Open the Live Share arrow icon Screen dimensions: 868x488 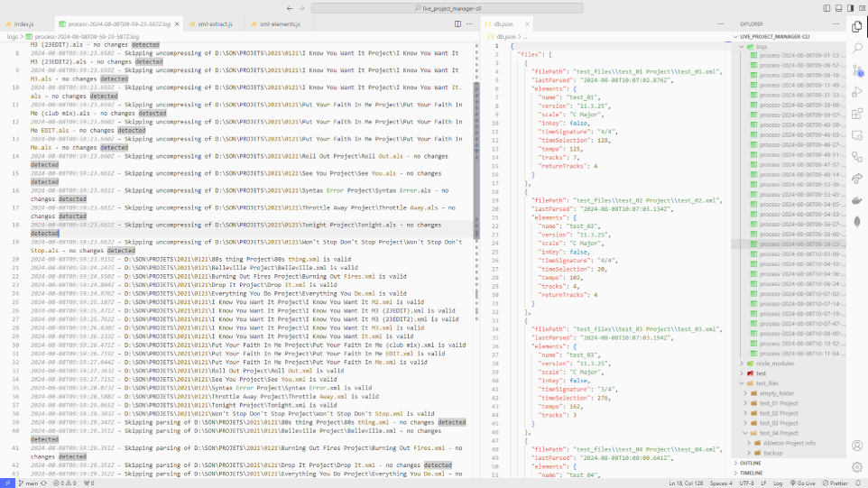[x=857, y=179]
